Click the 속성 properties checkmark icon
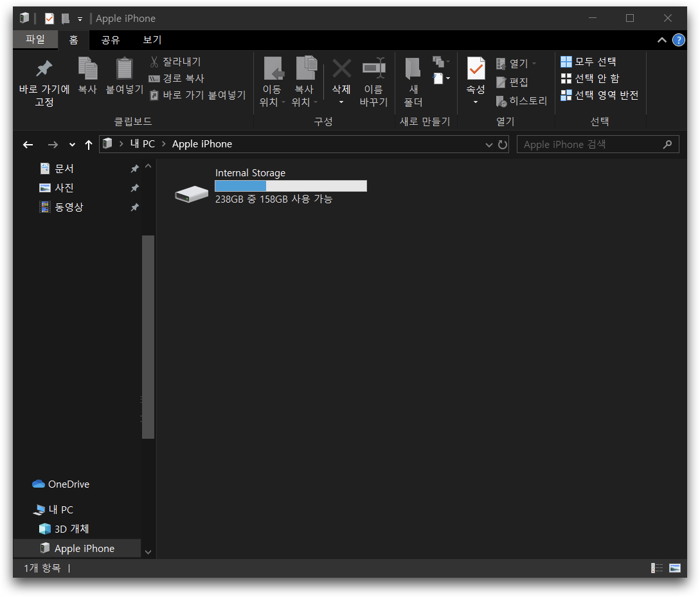The width and height of the screenshot is (700, 597). coord(476,69)
